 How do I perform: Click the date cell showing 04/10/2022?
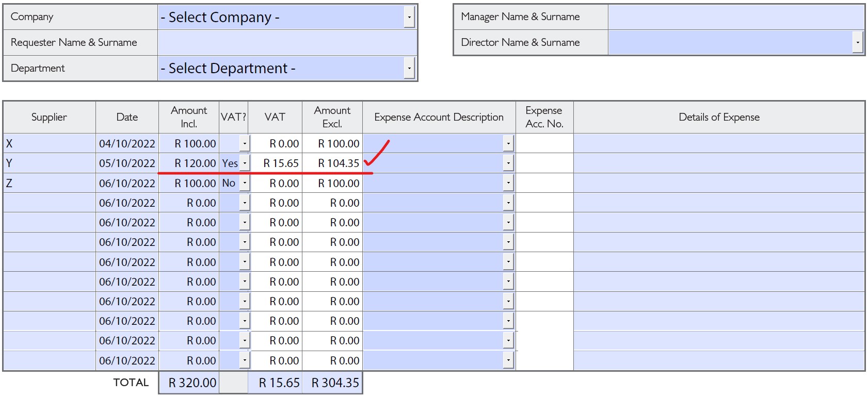[127, 143]
